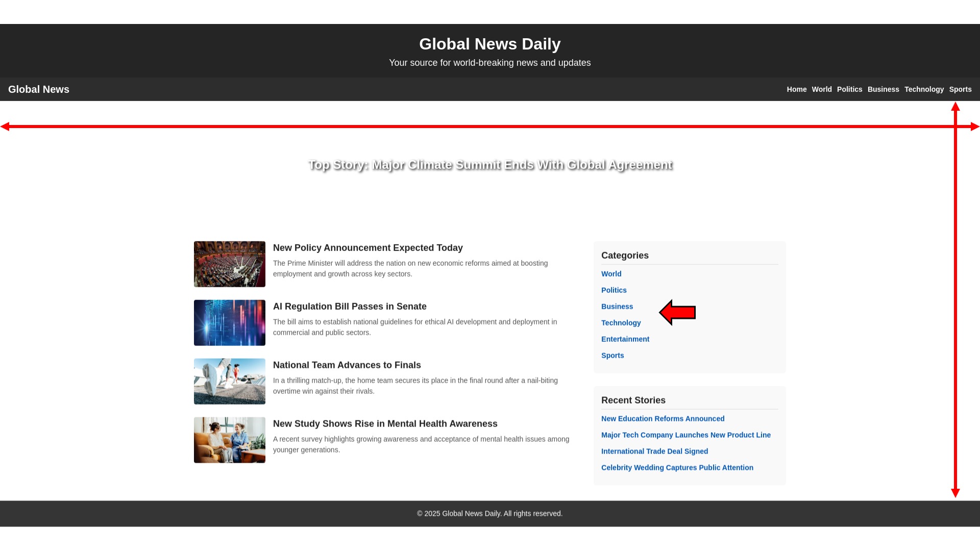Select the Entertainment category in the sidebar

pyautogui.click(x=625, y=339)
